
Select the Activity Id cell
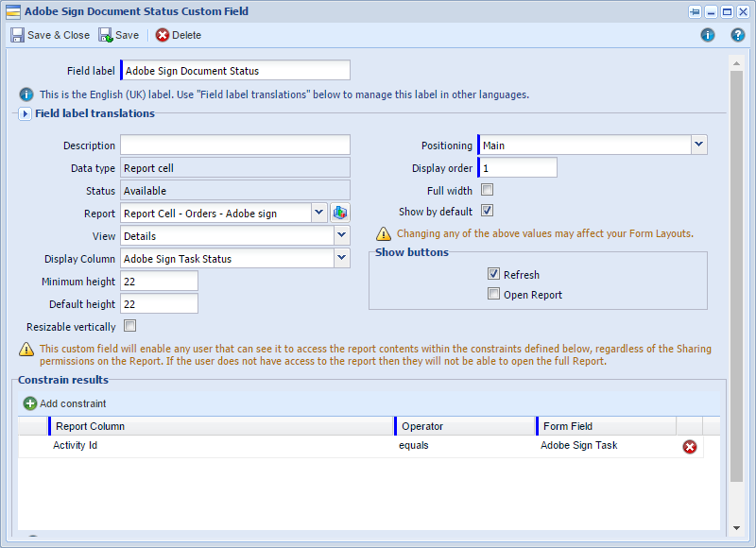pyautogui.click(x=221, y=446)
